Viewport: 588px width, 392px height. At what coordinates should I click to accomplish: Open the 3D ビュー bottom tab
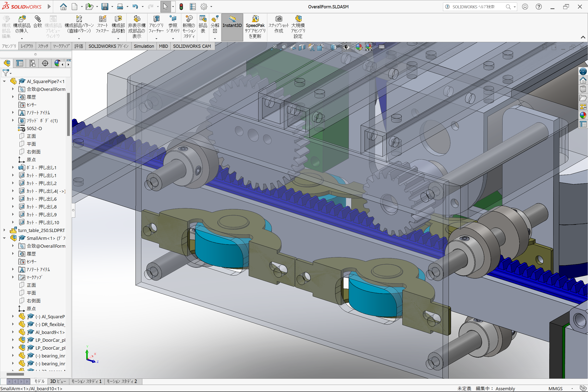[x=58, y=381]
